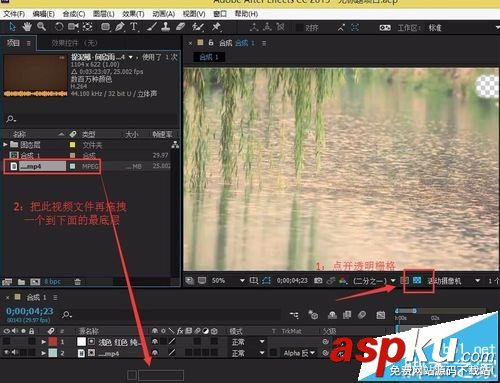This screenshot has height=383, width=500.
Task: Select the Roto Brush tool
Action: [198, 27]
